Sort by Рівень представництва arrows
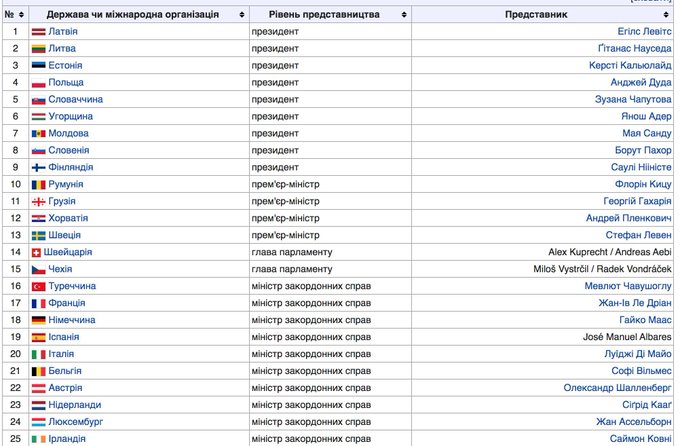 pos(404,15)
